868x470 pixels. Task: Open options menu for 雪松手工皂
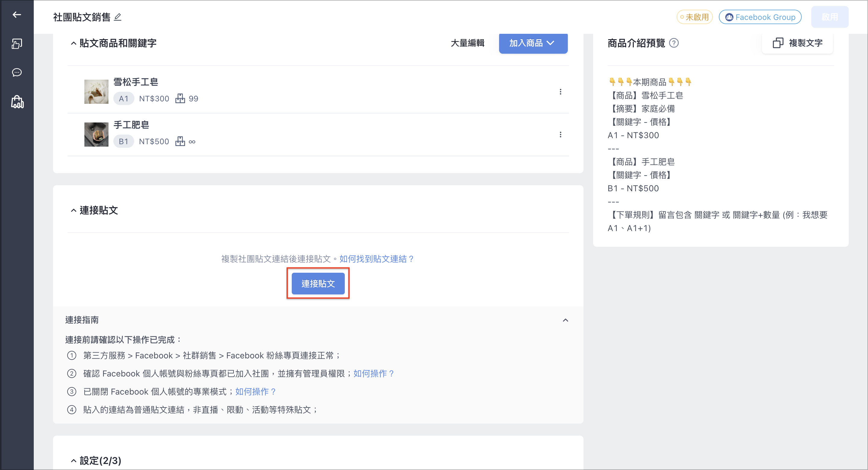point(560,92)
